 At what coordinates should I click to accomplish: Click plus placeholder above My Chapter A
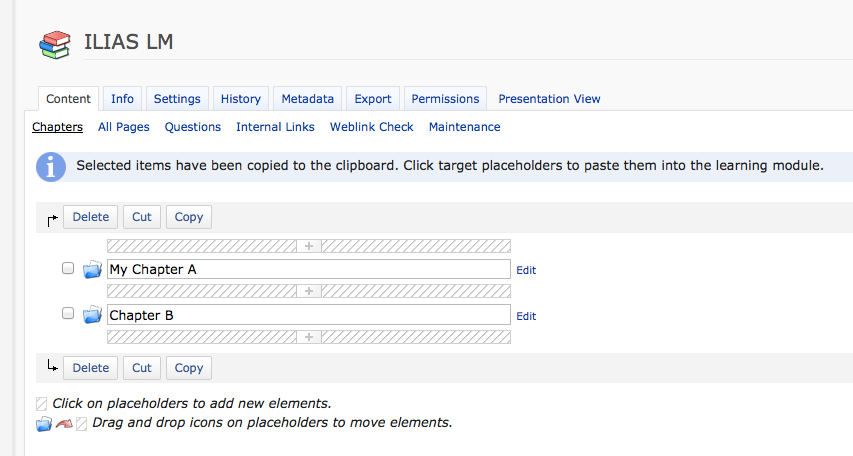click(x=309, y=246)
